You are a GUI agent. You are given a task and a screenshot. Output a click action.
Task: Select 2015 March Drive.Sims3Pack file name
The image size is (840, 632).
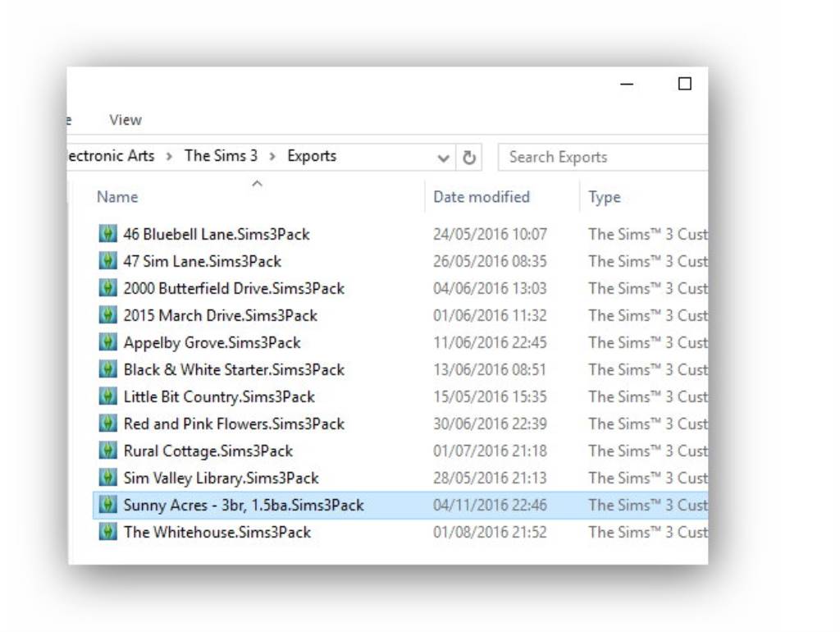pos(220,315)
